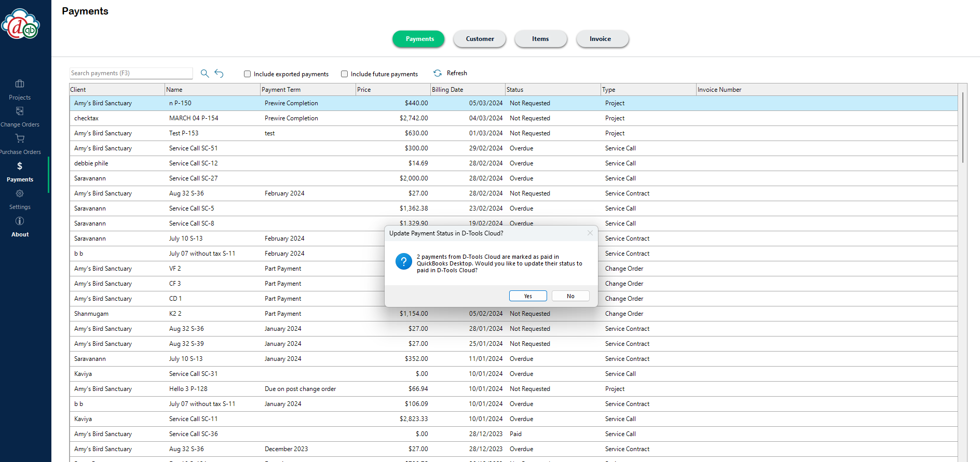Click the blue question mark dialog icon
Screen dimensions: 980x462
click(x=403, y=261)
